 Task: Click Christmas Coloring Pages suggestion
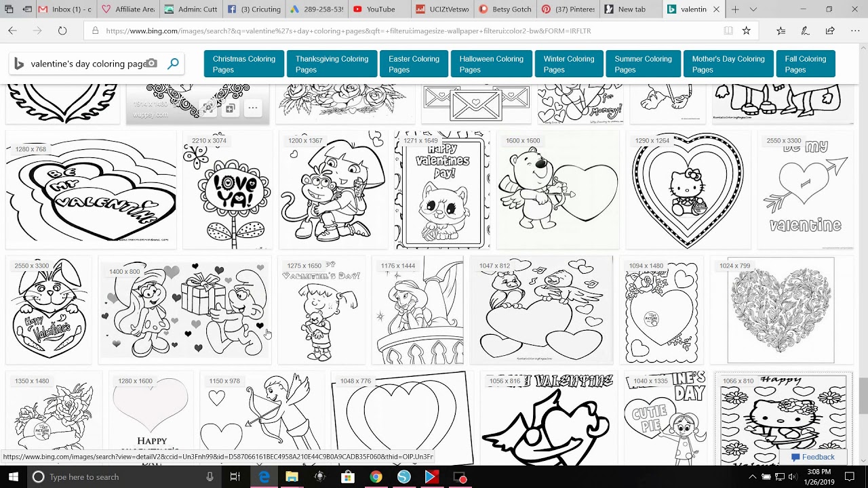244,64
